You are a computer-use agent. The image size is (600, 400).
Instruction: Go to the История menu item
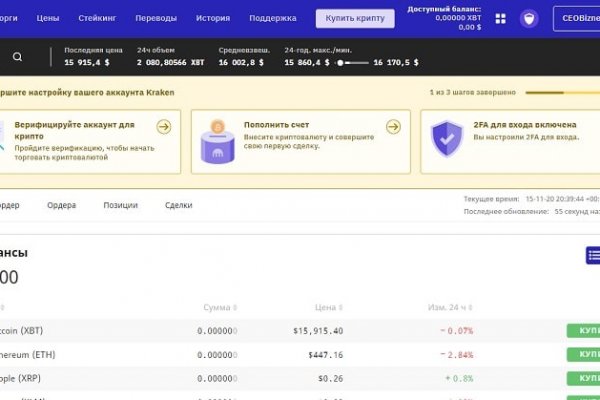pyautogui.click(x=213, y=18)
